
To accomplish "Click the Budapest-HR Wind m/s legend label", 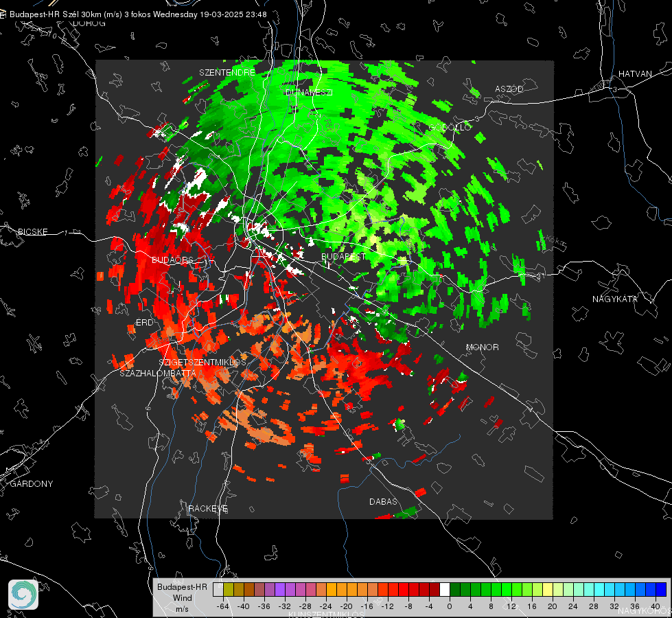I will 182,598.
